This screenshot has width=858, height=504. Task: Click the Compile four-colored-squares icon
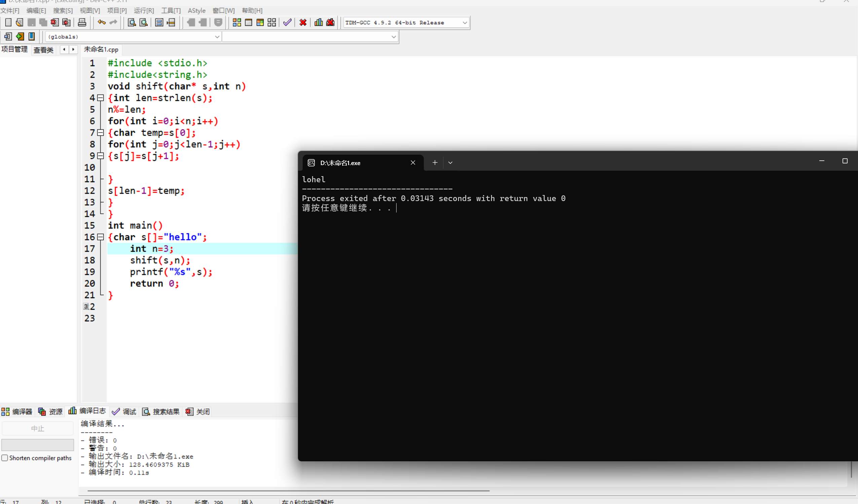237,23
